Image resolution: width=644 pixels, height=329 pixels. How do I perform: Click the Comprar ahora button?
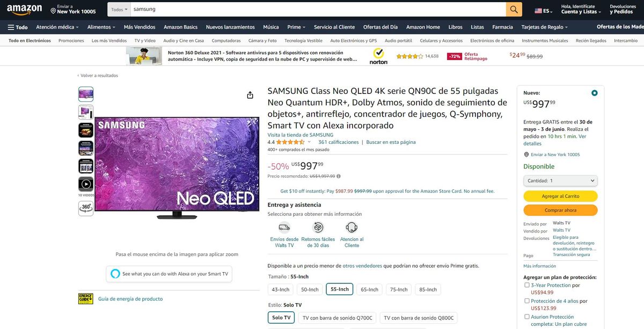560,210
